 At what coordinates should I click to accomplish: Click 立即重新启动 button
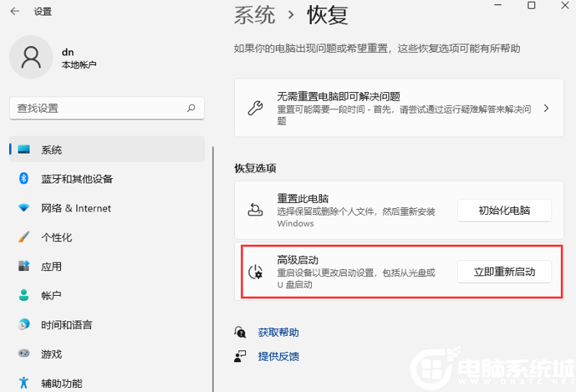[504, 272]
